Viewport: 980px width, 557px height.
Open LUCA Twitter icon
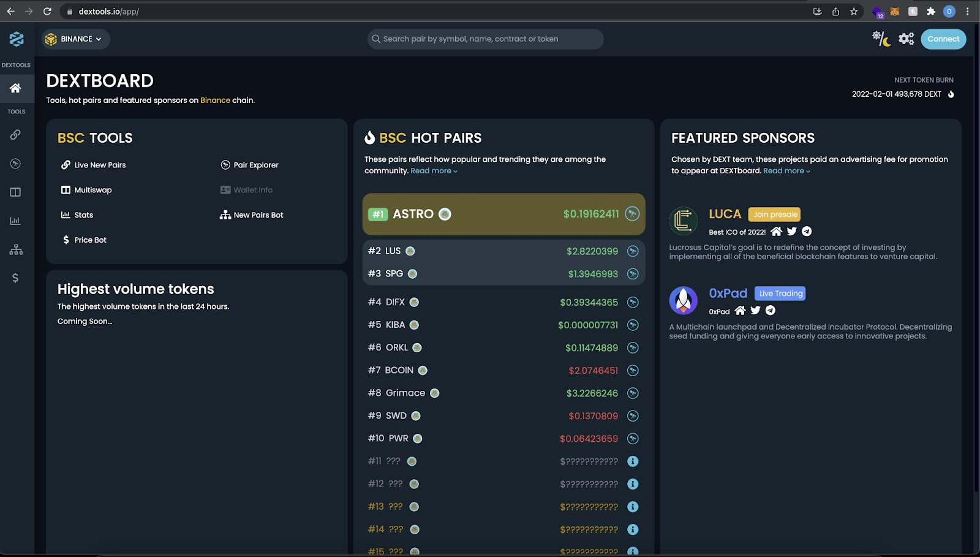tap(792, 232)
